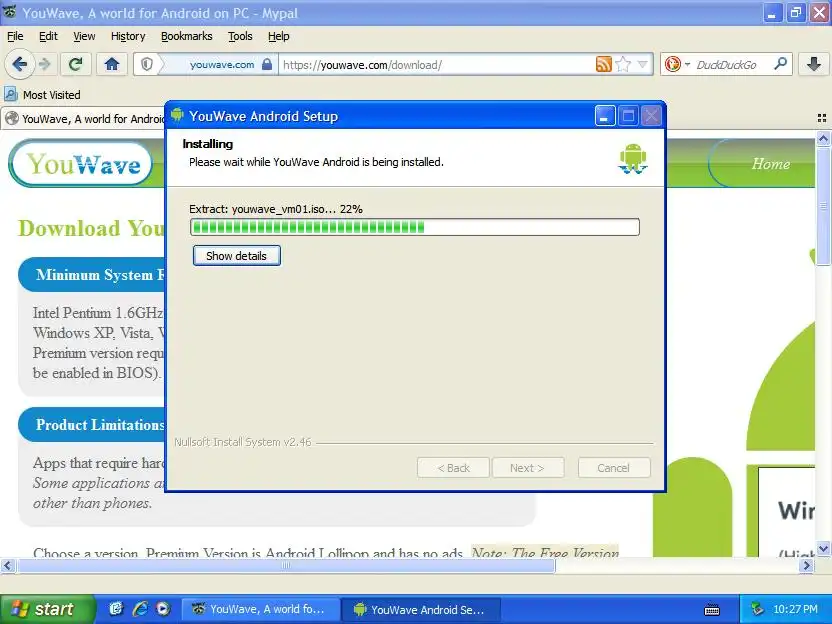Click the URL address field
This screenshot has width=832, height=624.
coord(438,65)
